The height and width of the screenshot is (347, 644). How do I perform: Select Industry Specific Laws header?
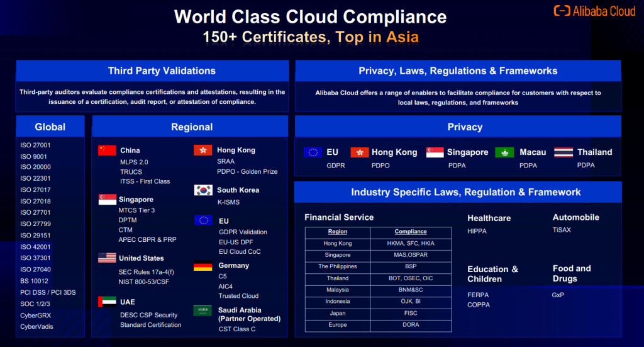pyautogui.click(x=458, y=192)
